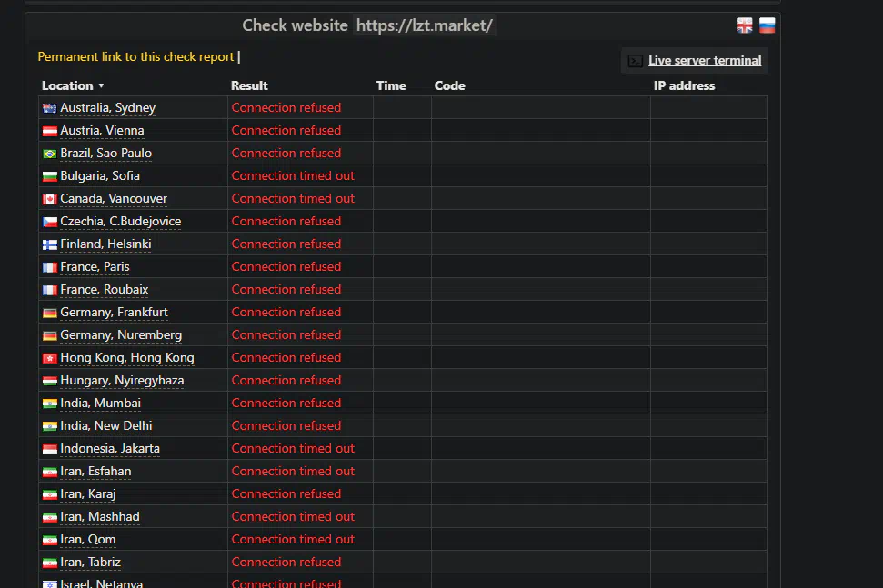The image size is (883, 588).
Task: Click the flag icon beside Germany, Nuremberg
Action: click(x=49, y=335)
